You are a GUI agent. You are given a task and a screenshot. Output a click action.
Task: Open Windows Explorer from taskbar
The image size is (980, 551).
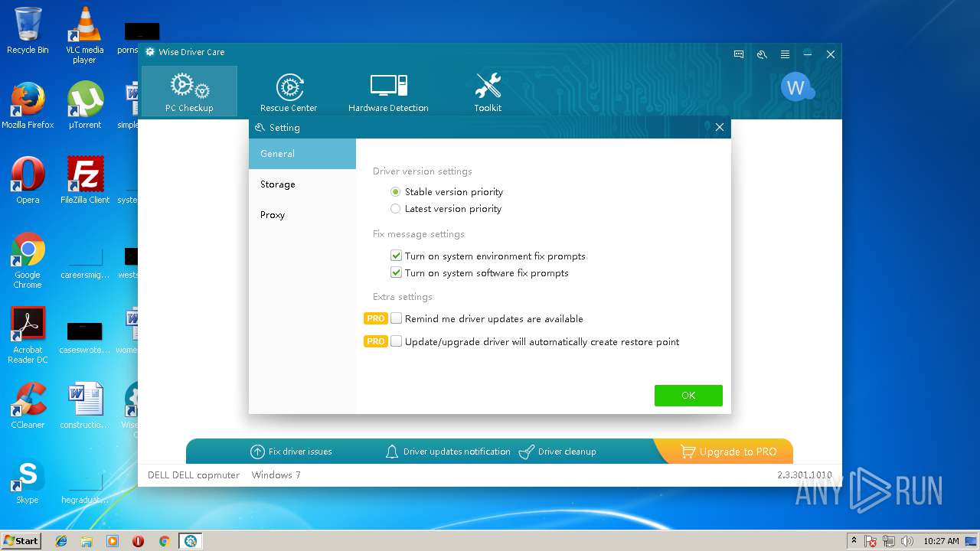click(x=87, y=541)
